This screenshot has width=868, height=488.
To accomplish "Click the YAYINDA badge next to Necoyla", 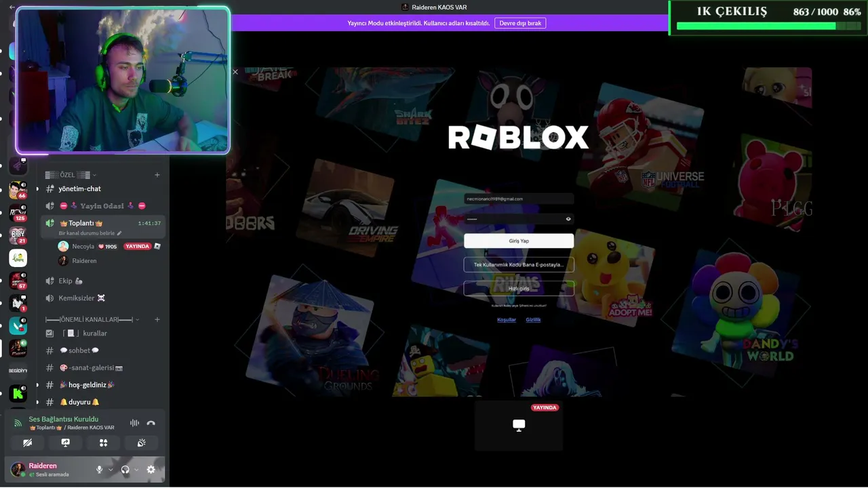I will coord(138,247).
